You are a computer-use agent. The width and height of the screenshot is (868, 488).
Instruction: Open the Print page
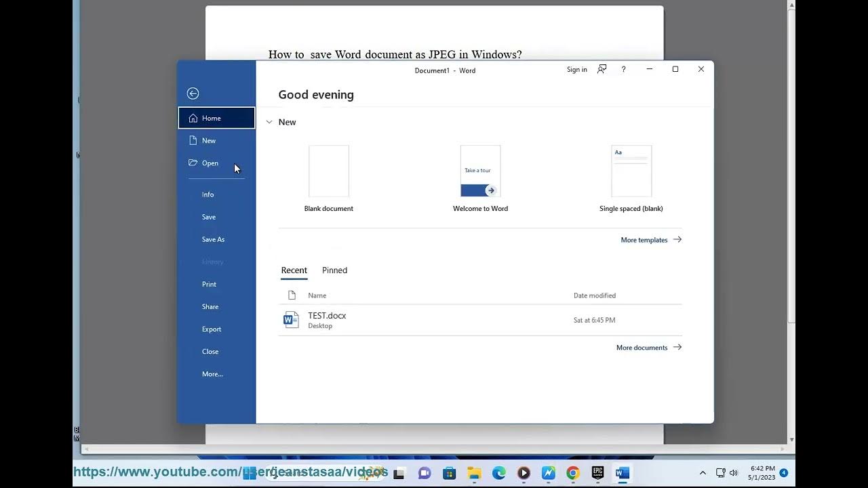216,284
